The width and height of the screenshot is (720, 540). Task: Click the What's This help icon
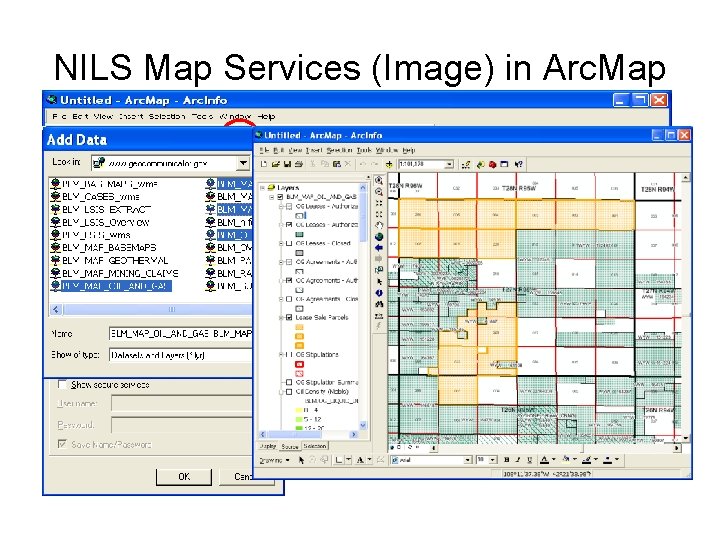tap(518, 164)
